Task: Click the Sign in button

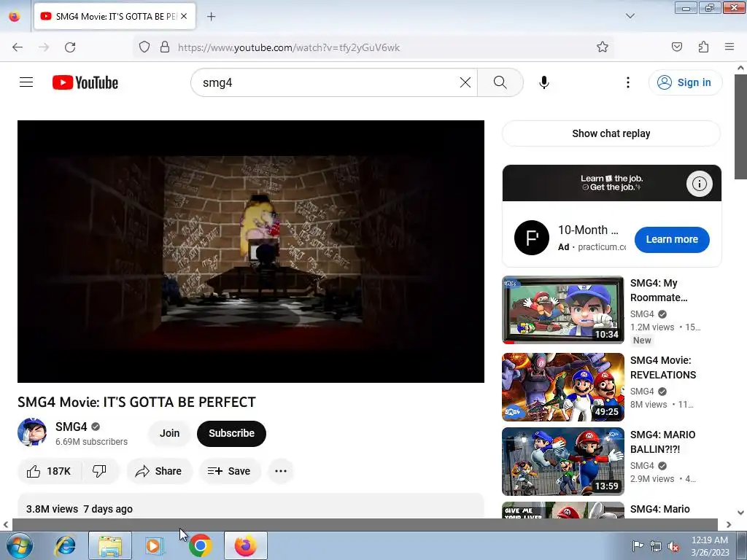Action: coord(685,82)
